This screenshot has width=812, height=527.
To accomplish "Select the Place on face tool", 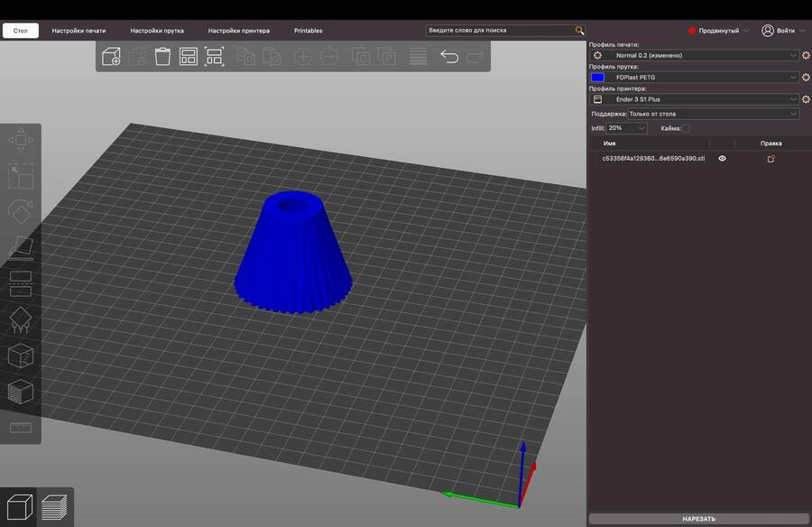I will pos(21,246).
